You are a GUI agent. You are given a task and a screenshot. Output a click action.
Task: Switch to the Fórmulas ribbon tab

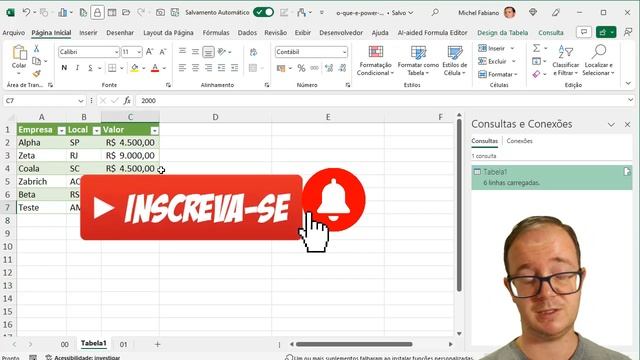[216, 33]
